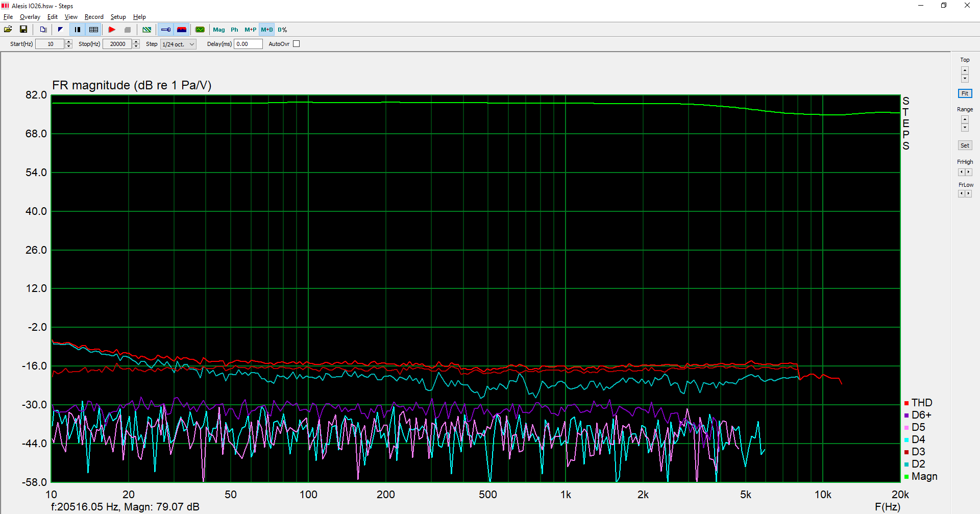This screenshot has width=980, height=514.
Task: Toggle the red-and-blue filled graph icon
Action: [182, 30]
